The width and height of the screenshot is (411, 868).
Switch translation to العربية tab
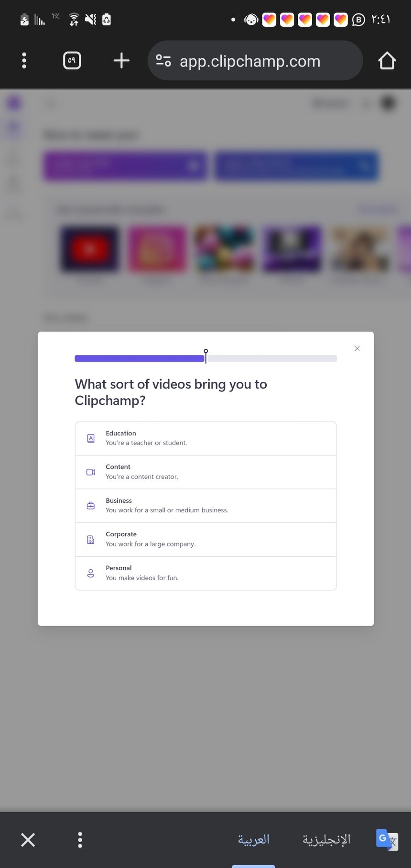[x=254, y=839]
